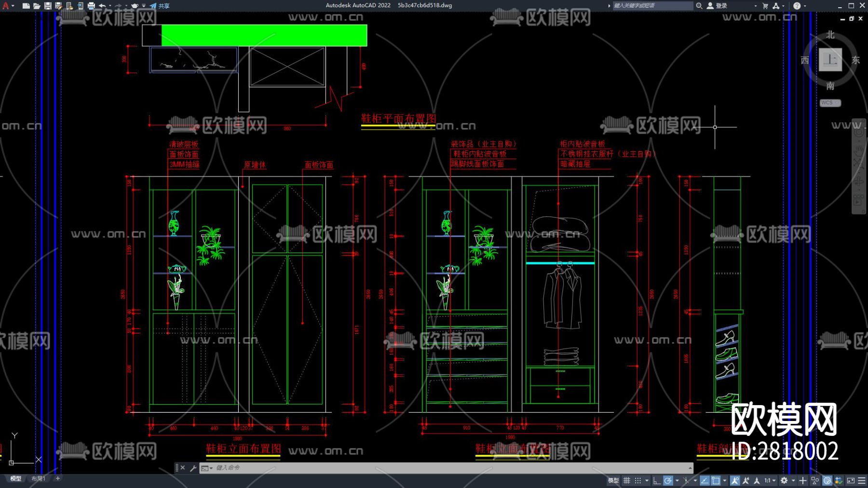
Task: Click the Annotation Monitor plus icon
Action: coord(803,480)
